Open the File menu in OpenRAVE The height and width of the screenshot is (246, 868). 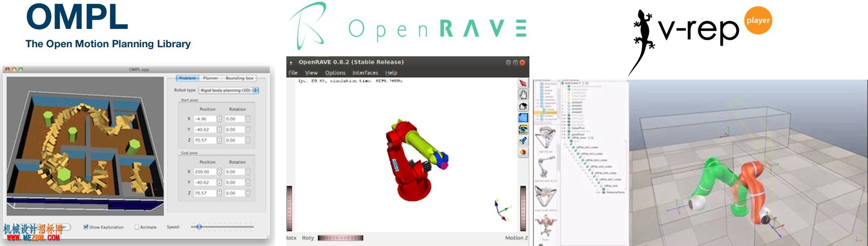click(x=293, y=72)
